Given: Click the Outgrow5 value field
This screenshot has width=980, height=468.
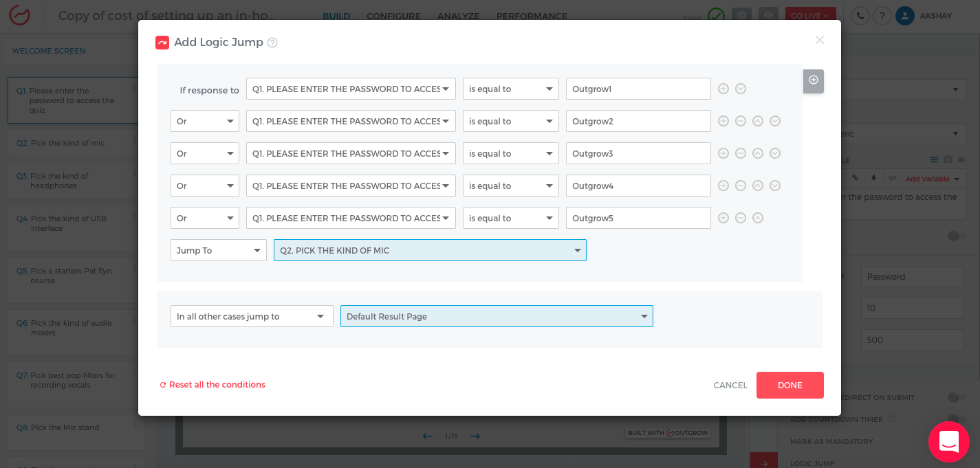Looking at the screenshot, I should coord(638,218).
